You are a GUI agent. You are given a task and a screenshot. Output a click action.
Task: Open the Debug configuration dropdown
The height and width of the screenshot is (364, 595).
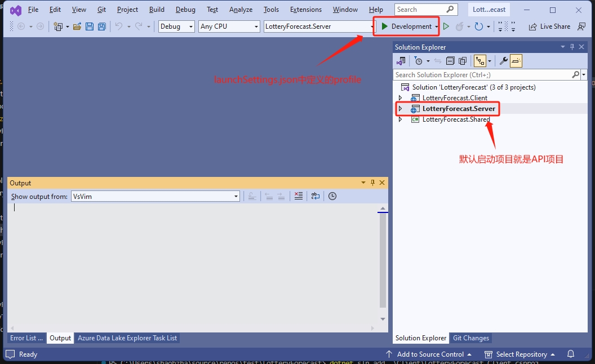[176, 26]
